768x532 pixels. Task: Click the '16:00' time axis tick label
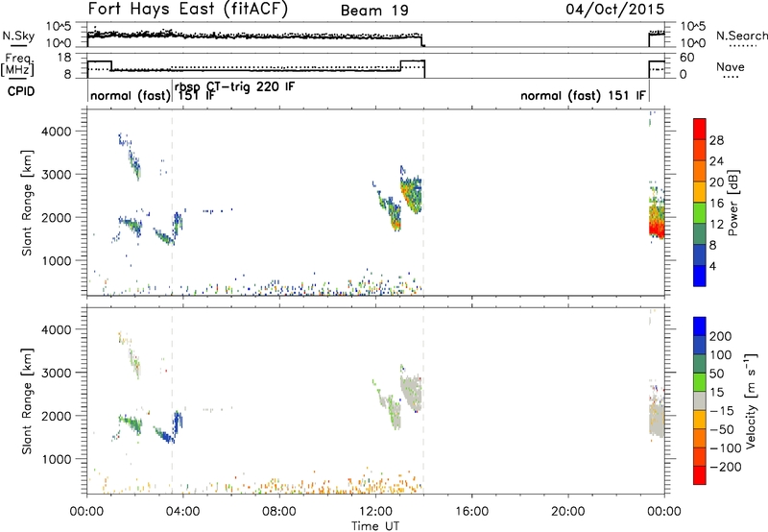pos(471,512)
